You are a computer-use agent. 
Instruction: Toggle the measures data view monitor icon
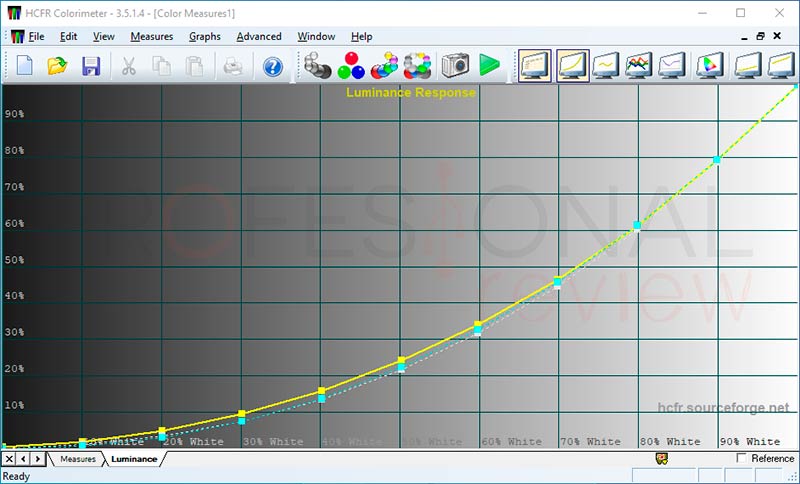[535, 65]
